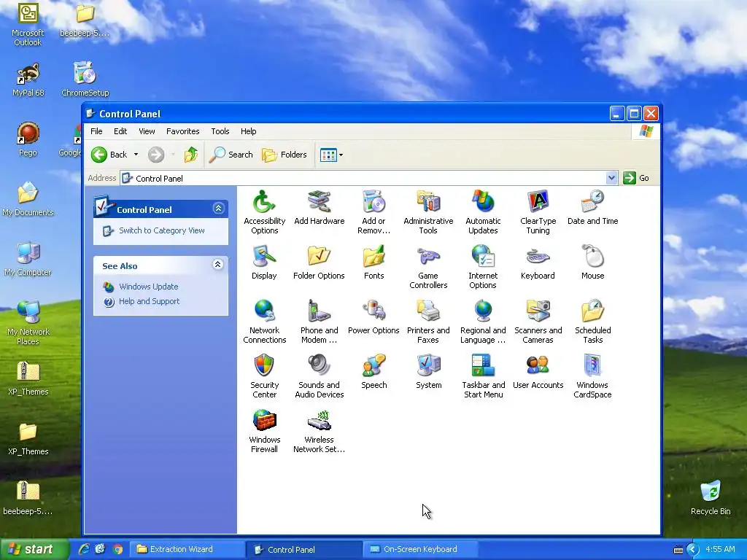747x560 pixels.
Task: Select Add or Remove Programs icon
Action: [374, 211]
